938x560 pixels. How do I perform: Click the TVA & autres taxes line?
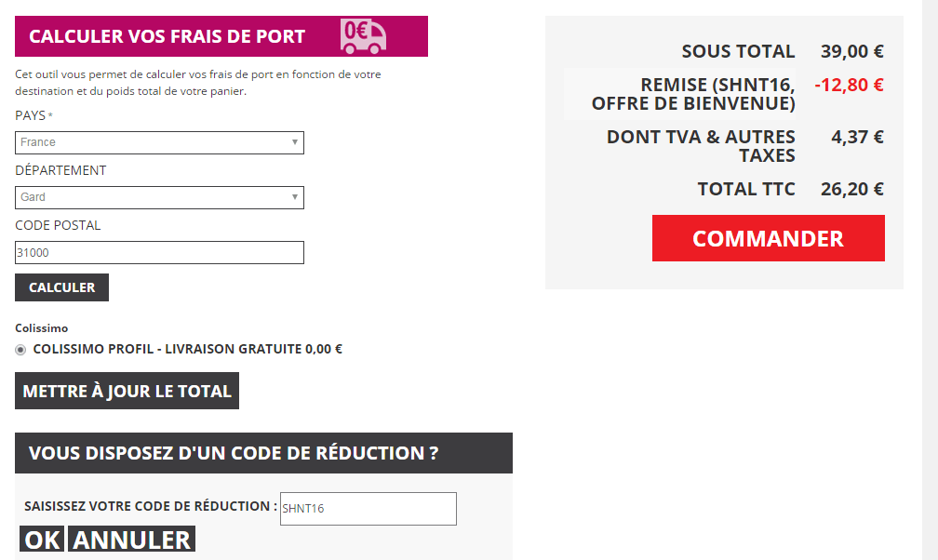[701, 146]
